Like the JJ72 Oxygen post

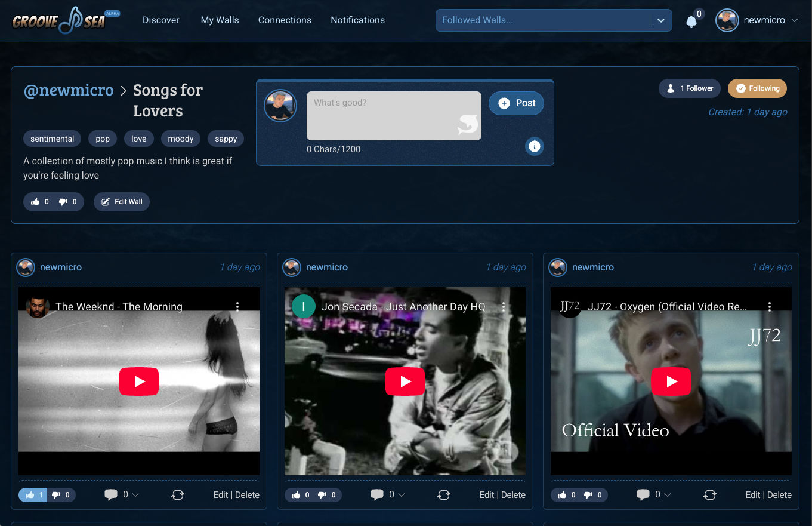click(565, 495)
